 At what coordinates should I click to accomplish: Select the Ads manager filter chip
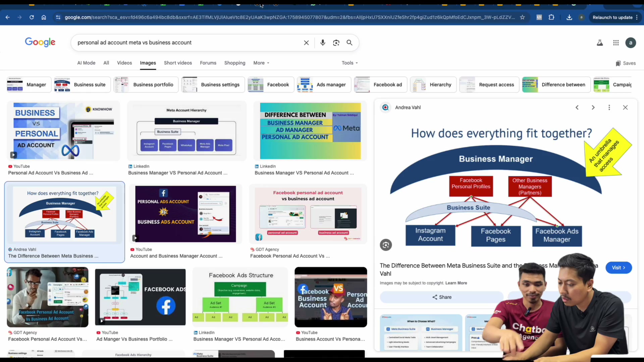324,85
